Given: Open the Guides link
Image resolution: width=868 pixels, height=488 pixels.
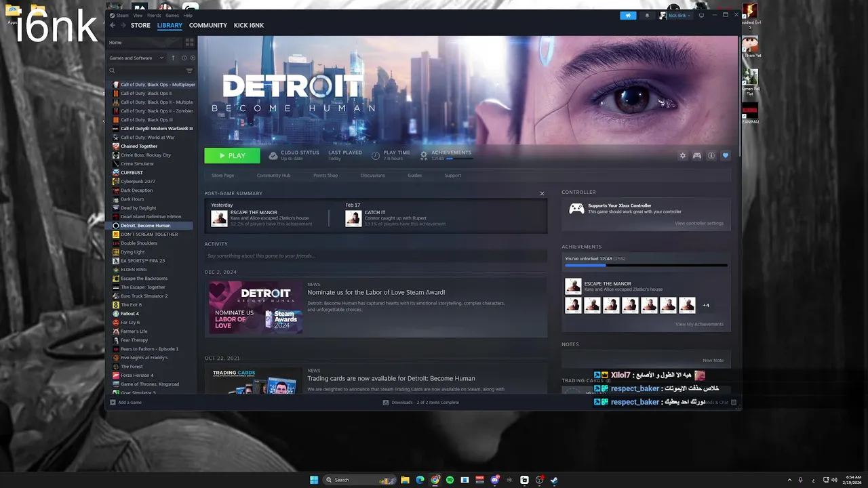Looking at the screenshot, I should click(415, 176).
